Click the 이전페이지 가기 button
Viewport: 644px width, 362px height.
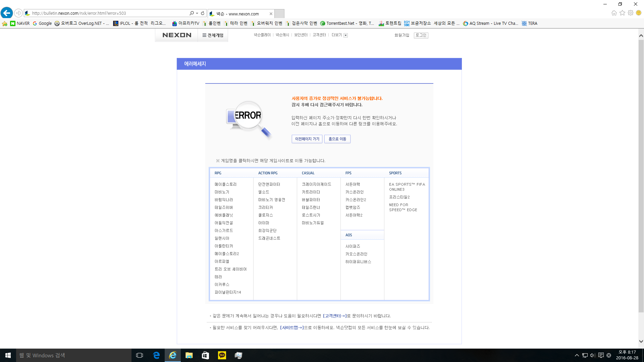point(307,139)
